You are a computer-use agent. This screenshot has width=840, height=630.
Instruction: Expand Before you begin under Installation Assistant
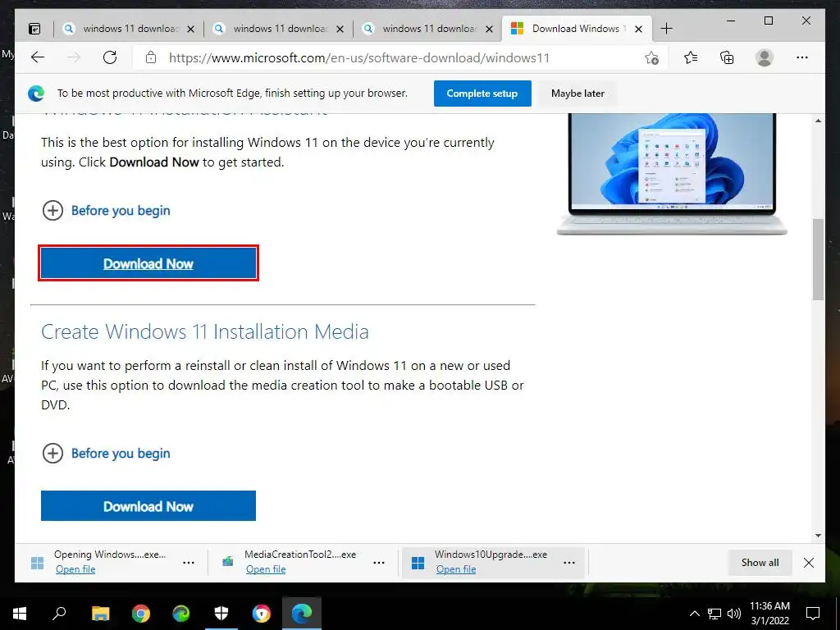point(106,211)
